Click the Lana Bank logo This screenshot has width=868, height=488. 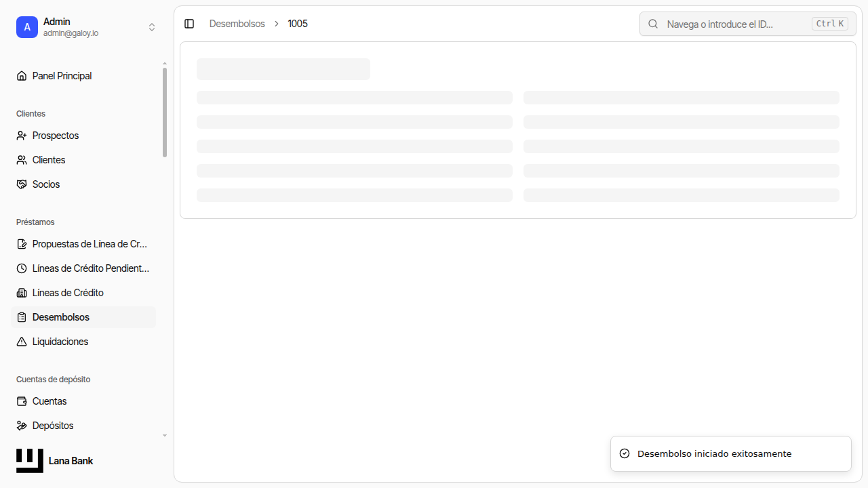[x=30, y=461]
